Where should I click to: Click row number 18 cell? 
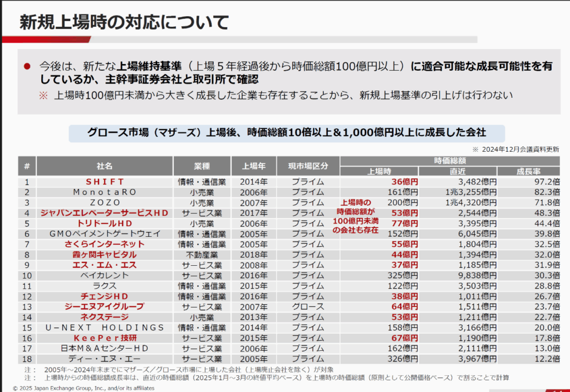tap(27, 359)
